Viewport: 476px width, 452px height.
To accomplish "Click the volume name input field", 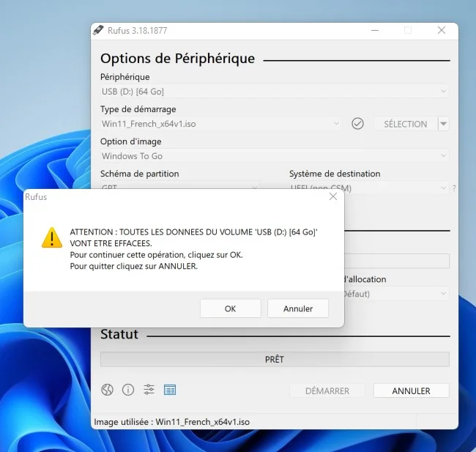I will pos(396,262).
